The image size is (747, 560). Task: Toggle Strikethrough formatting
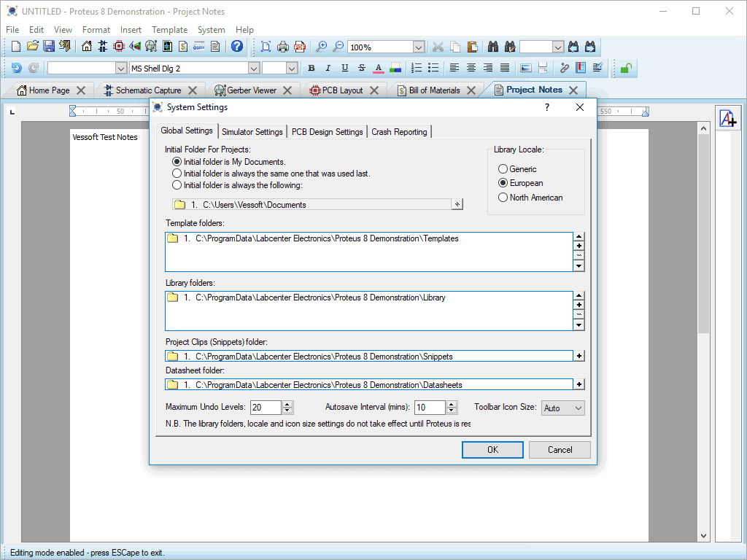coord(362,68)
